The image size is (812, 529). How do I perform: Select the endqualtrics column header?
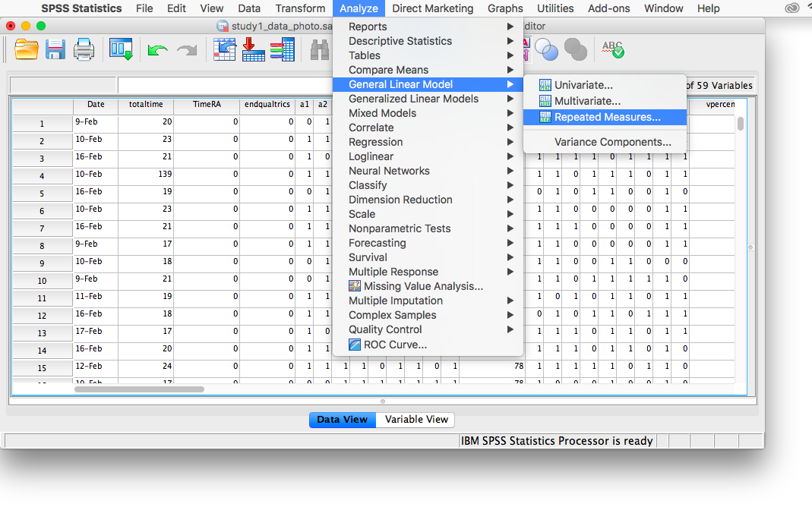(x=267, y=105)
